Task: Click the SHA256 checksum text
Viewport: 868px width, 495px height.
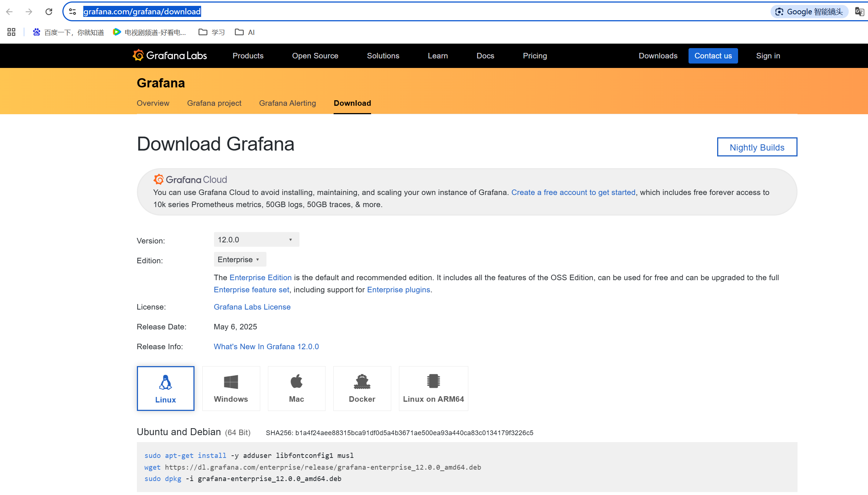Action: click(x=399, y=433)
